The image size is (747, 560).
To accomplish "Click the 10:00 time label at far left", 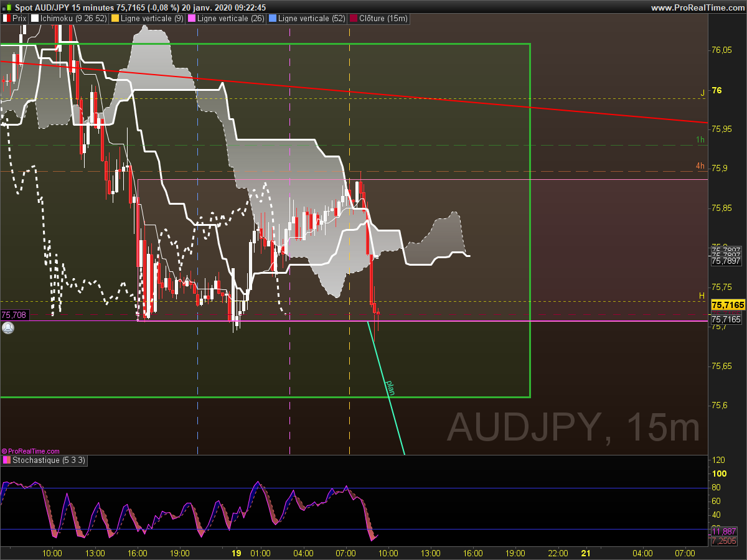I will coord(52,553).
